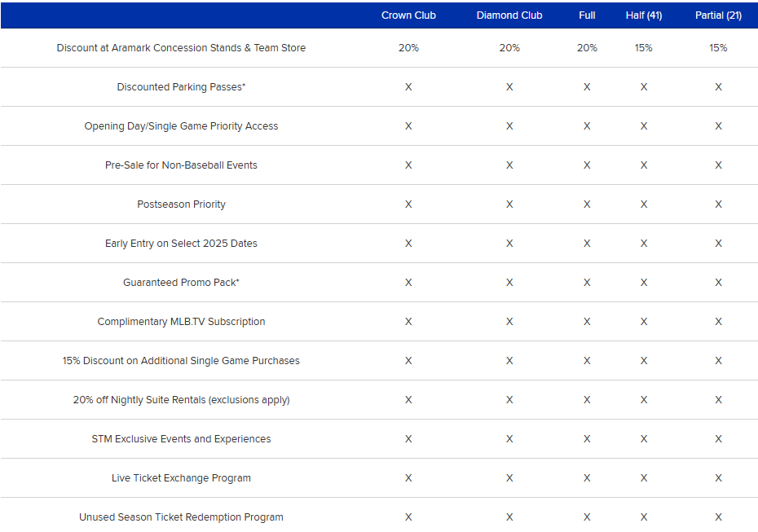Click the Partial (21) column header
Viewport: 758px width, 532px height.
point(718,15)
